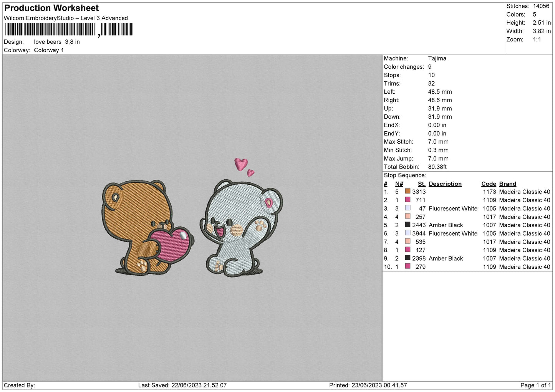Click the Machine value Tajima
The height and width of the screenshot is (392, 555).
[x=437, y=58]
